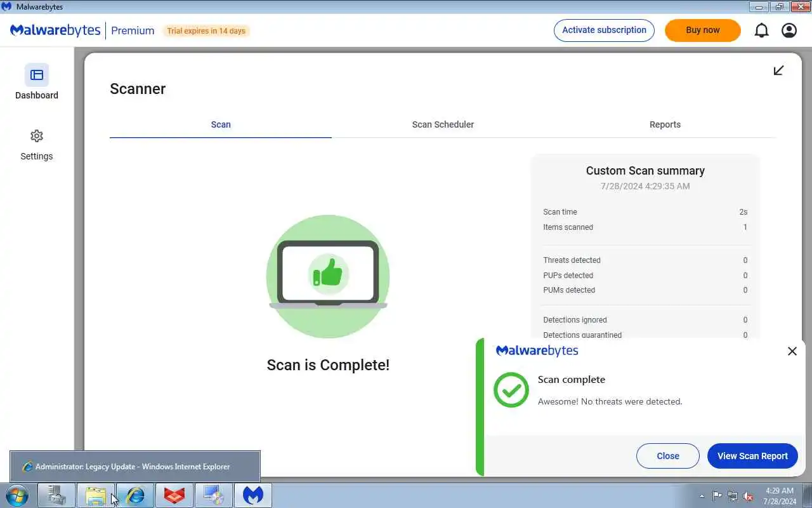Viewport: 812px width, 508px height.
Task: Click the thumbs-up laptop illustration
Action: (328, 277)
